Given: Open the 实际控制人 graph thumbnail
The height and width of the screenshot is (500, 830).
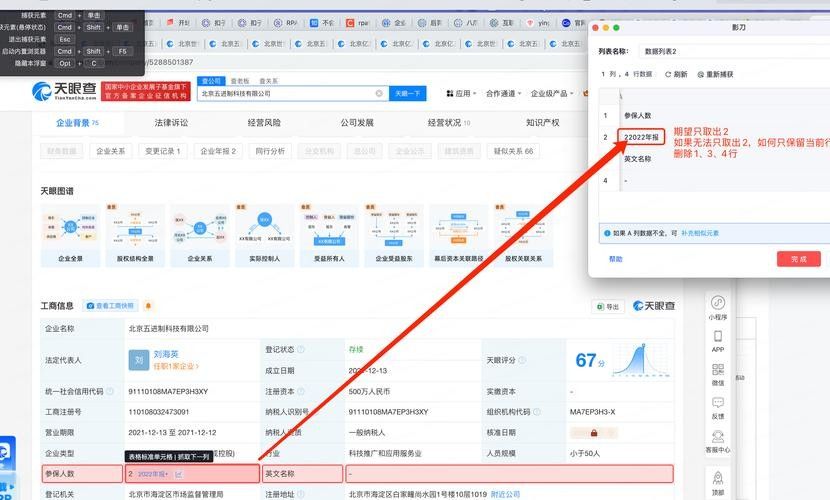Looking at the screenshot, I should tap(264, 235).
